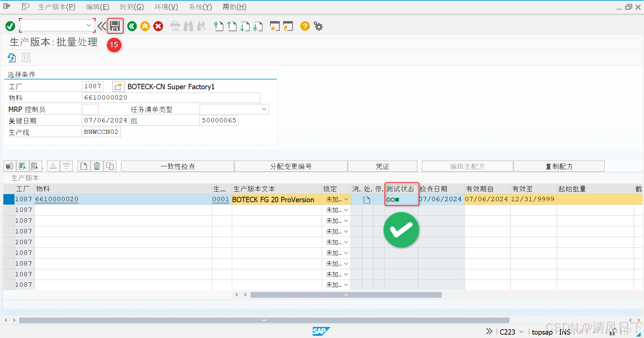Click the 编辑主配方 button

(x=467, y=166)
